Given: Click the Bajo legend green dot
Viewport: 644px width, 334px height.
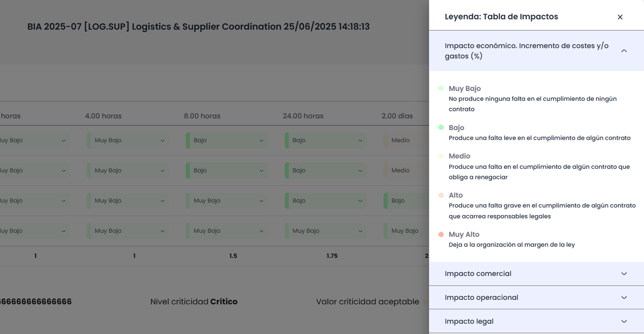Looking at the screenshot, I should pyautogui.click(x=441, y=127).
